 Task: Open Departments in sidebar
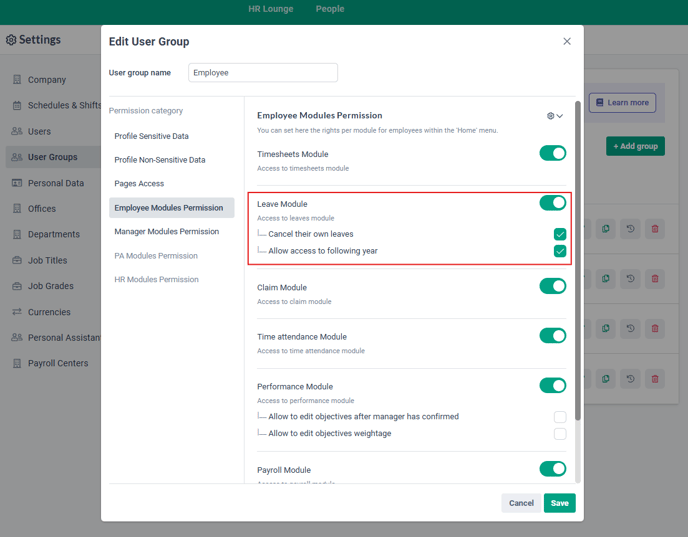coord(54,234)
